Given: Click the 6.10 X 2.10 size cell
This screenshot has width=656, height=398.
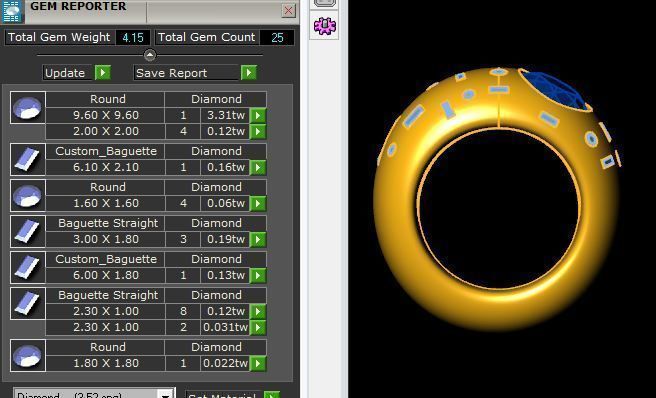Looking at the screenshot, I should point(105,167).
